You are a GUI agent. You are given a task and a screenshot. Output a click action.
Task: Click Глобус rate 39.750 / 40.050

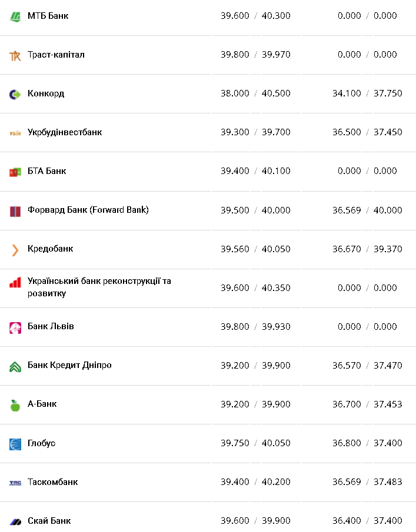coord(256,443)
